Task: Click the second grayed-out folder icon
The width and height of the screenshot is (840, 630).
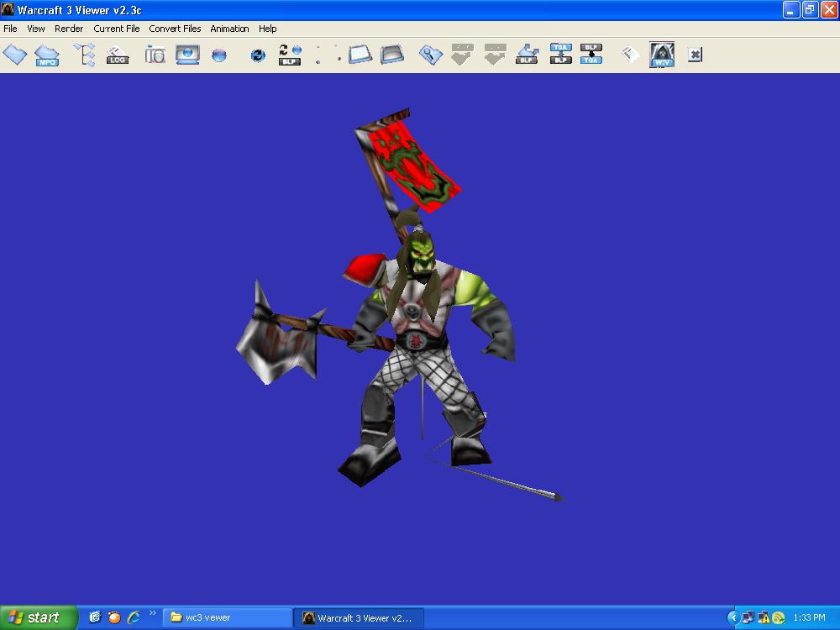Action: click(495, 55)
